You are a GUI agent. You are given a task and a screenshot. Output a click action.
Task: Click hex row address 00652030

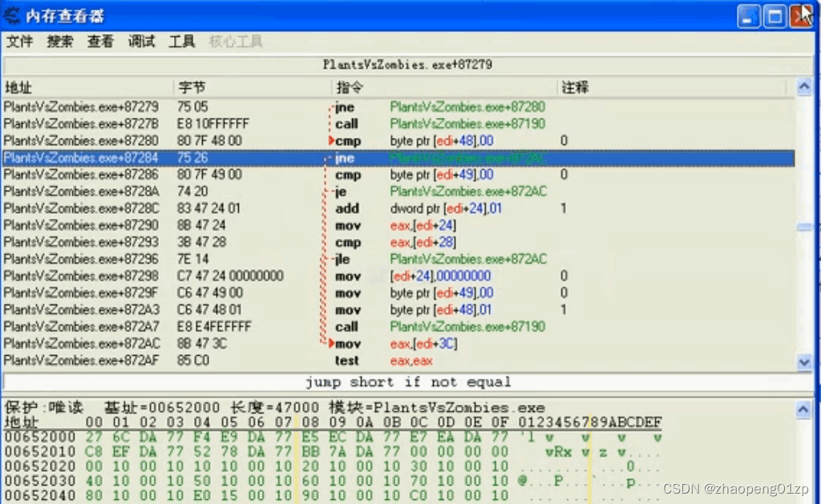(40, 481)
